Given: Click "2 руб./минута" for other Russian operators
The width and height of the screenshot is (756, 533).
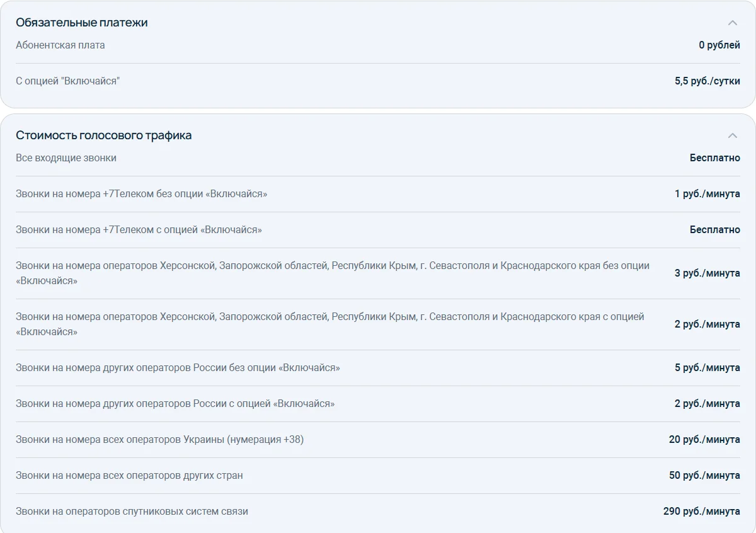Looking at the screenshot, I should (x=707, y=404).
